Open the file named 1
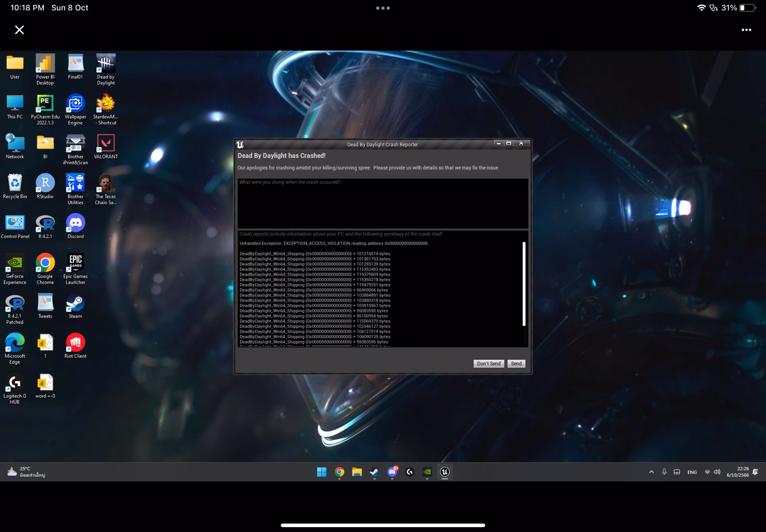This screenshot has height=532, width=766. coord(45,346)
